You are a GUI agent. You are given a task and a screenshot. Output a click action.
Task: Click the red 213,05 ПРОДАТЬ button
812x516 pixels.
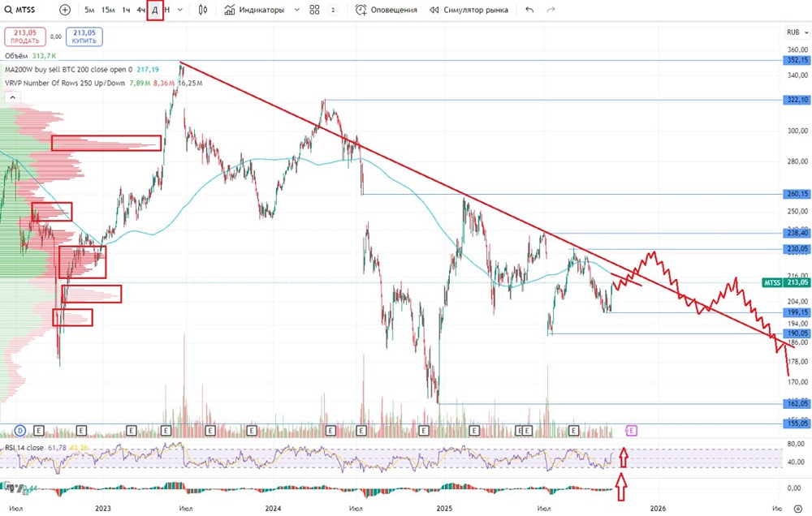25,37
